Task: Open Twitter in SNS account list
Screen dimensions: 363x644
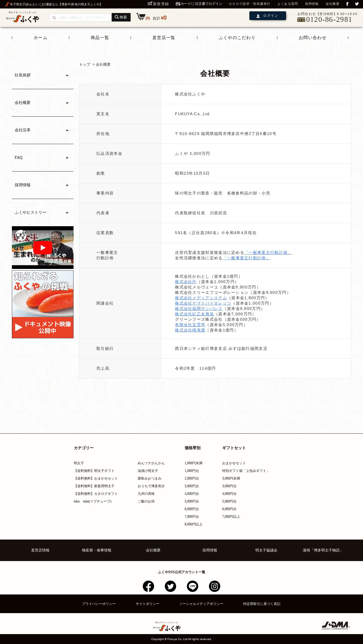Action: (x=170, y=586)
